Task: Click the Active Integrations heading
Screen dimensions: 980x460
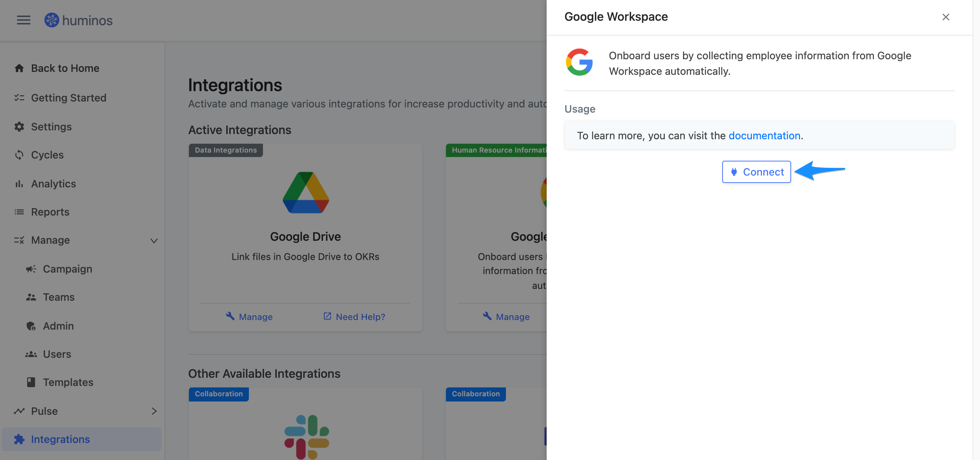Action: (240, 130)
